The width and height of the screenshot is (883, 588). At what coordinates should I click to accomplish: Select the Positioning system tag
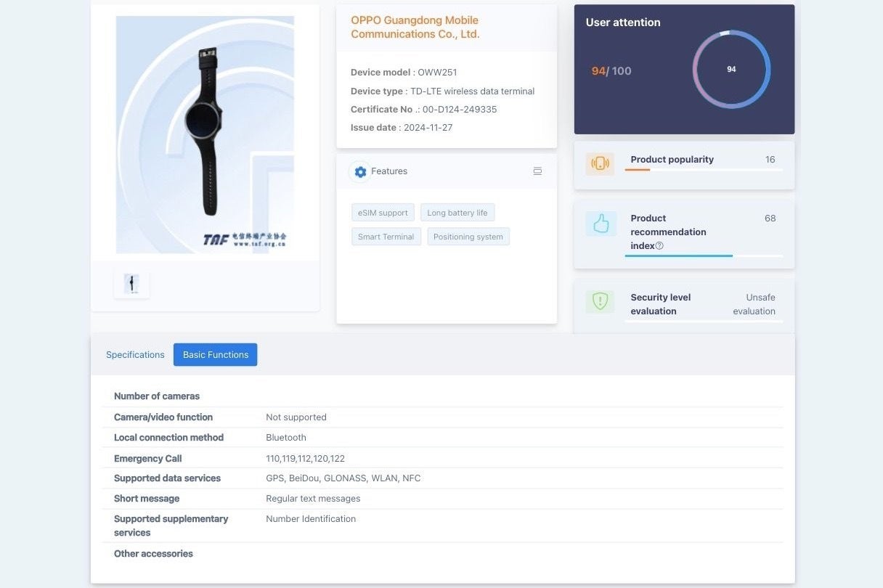click(x=468, y=237)
